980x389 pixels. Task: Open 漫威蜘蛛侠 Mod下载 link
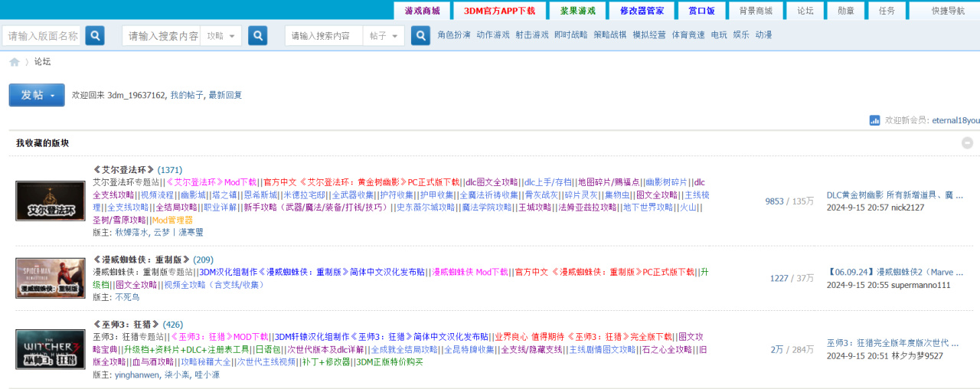(x=470, y=272)
